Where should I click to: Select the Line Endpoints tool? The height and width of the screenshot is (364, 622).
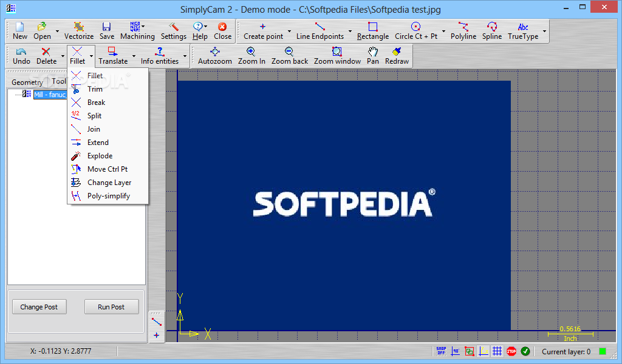click(320, 31)
